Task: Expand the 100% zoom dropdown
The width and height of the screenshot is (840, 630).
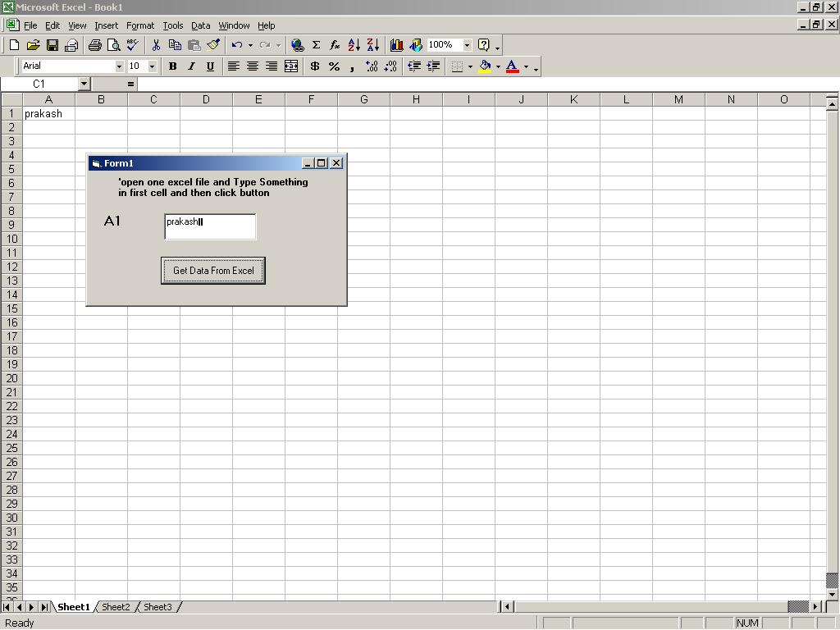Action: (x=467, y=45)
